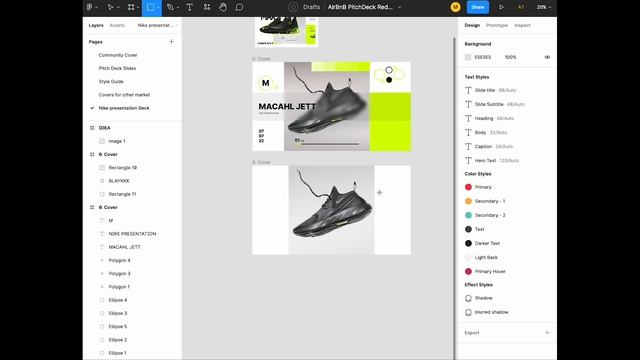
Task: Open main menu dropdown arrow
Action: 97,7
